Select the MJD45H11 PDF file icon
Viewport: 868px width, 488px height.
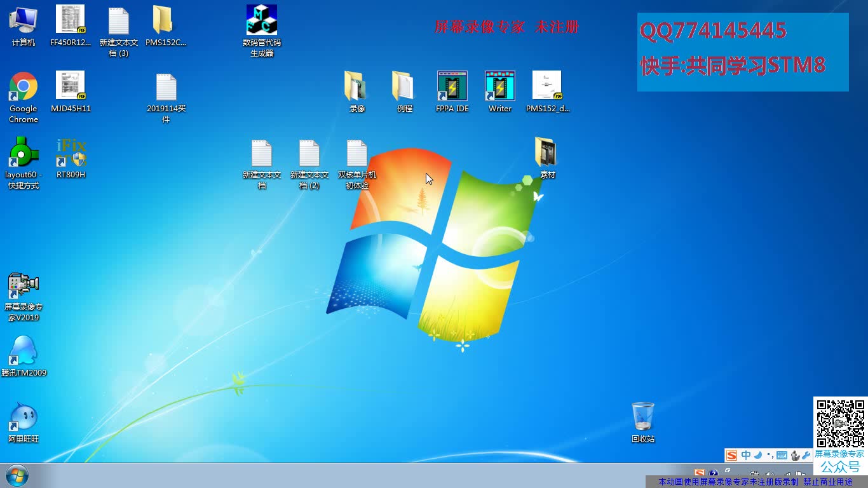[71, 92]
